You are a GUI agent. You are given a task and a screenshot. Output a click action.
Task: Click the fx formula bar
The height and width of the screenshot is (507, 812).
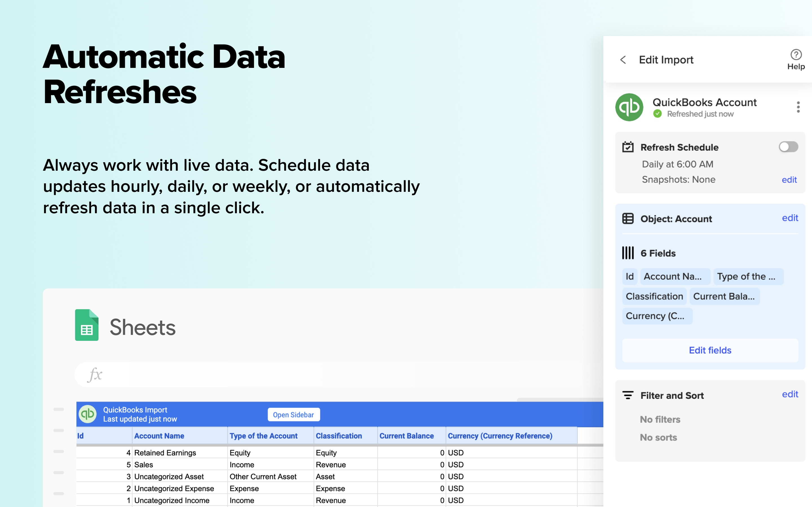tap(96, 375)
